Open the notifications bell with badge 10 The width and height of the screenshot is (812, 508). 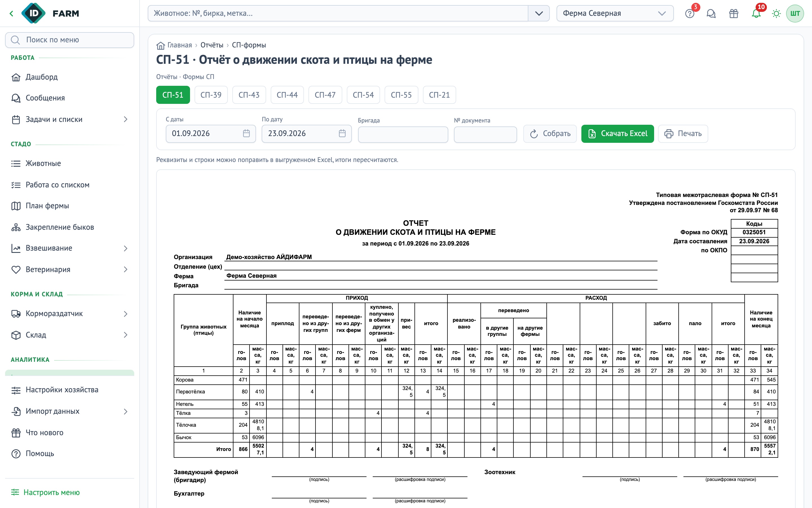tap(756, 14)
